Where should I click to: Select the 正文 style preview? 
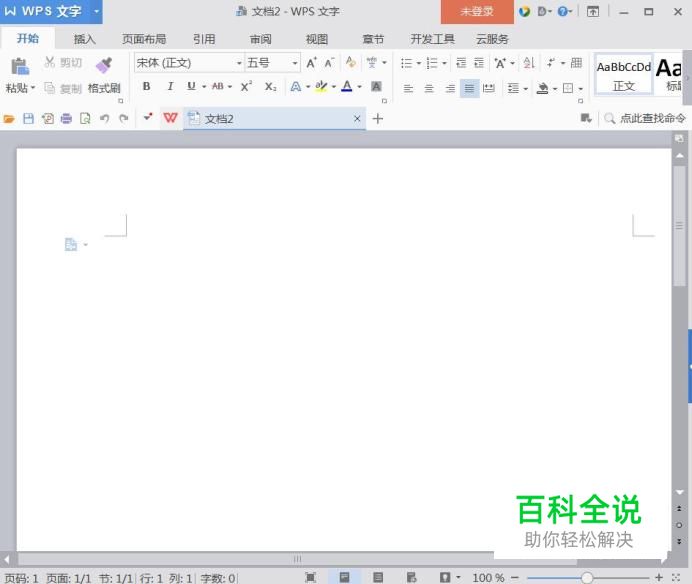[624, 74]
